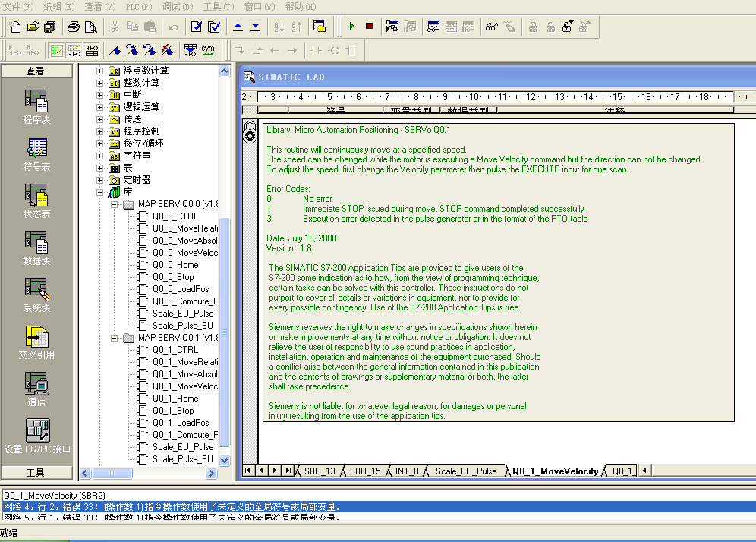The image size is (756, 542).
Task: Select Q0_1_Home in the library tree
Action: 175,399
